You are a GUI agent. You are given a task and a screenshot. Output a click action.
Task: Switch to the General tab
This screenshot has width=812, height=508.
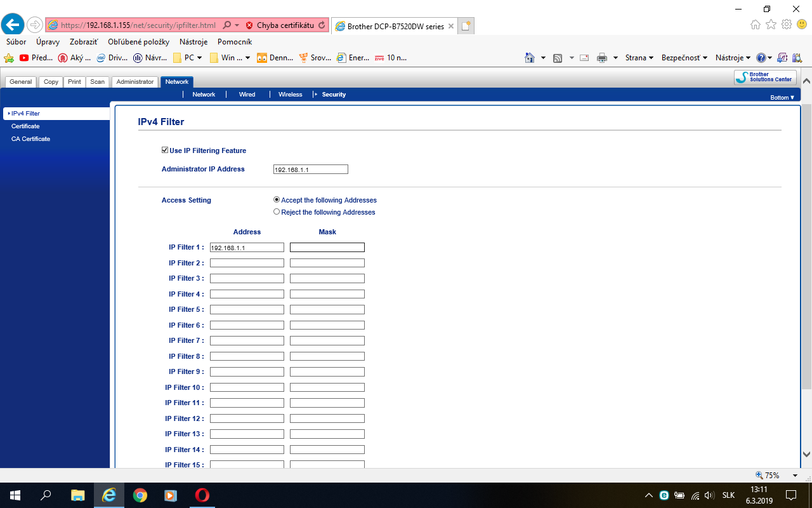[21, 82]
